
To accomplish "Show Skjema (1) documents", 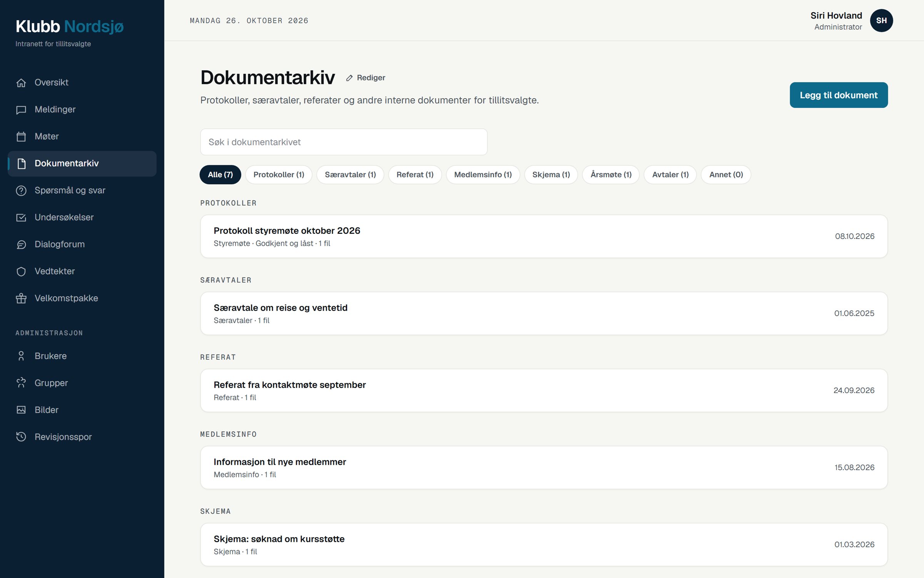I will click(551, 175).
